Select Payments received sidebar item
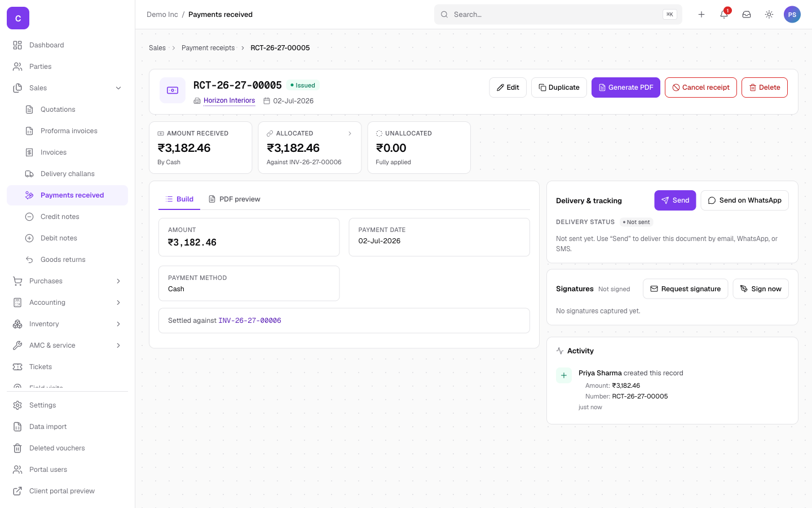812x508 pixels. click(67, 195)
